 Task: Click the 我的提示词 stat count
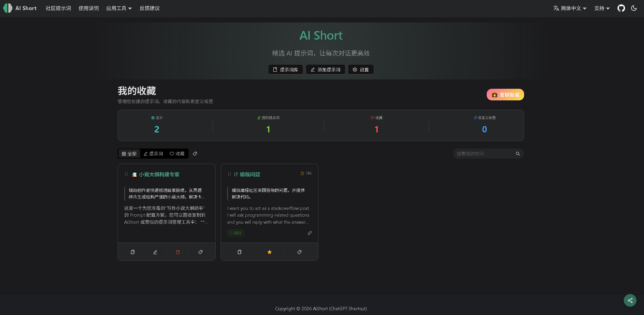(x=268, y=129)
